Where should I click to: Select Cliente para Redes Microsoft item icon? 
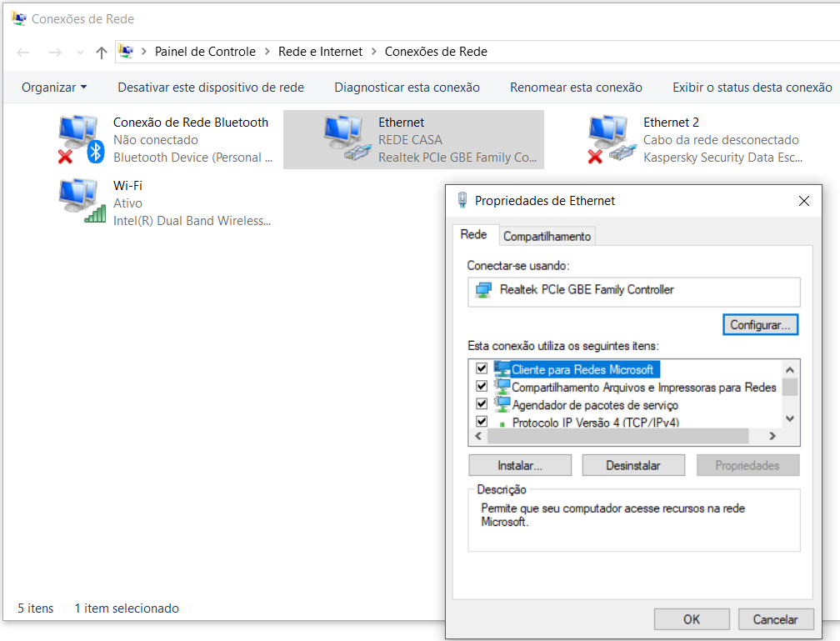click(x=502, y=368)
